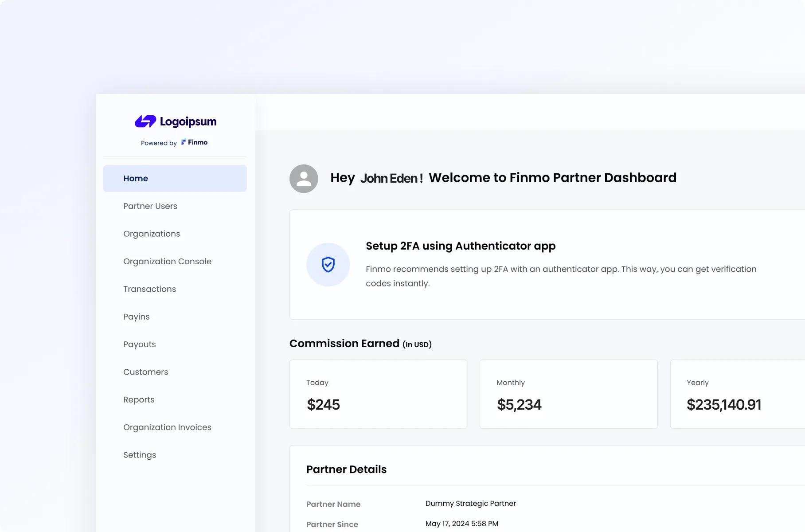Viewport: 805px width, 532px height.
Task: Select the Monthly commission card
Action: pos(568,394)
